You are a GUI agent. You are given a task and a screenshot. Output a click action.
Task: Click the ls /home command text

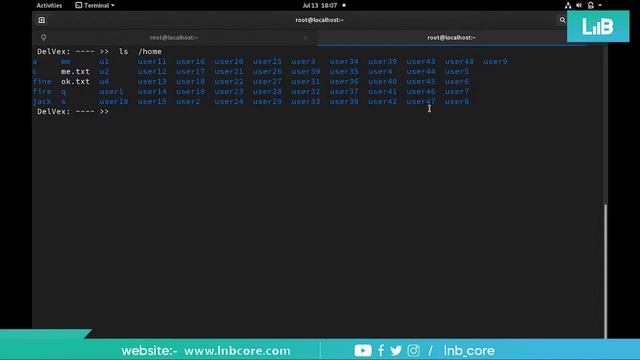pyautogui.click(x=140, y=51)
